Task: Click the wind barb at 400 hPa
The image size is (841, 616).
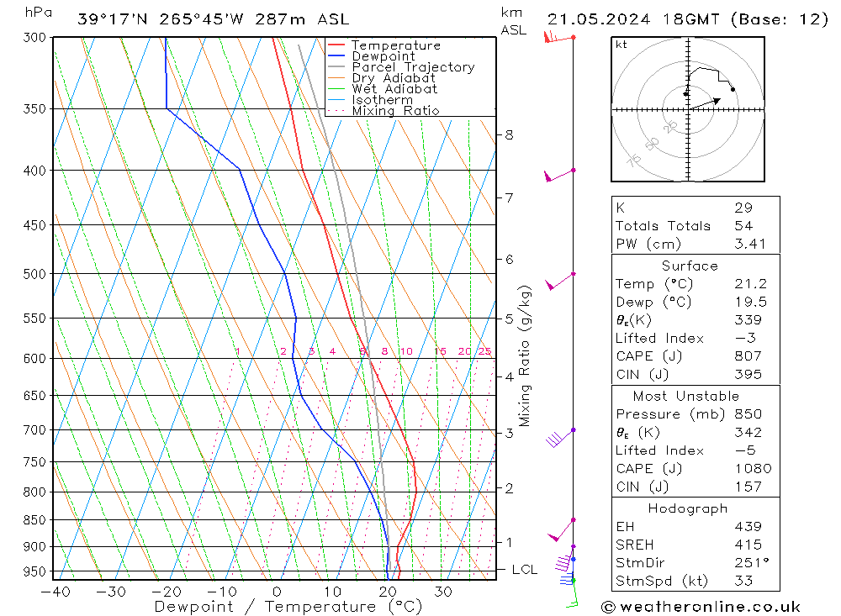Action: (559, 176)
